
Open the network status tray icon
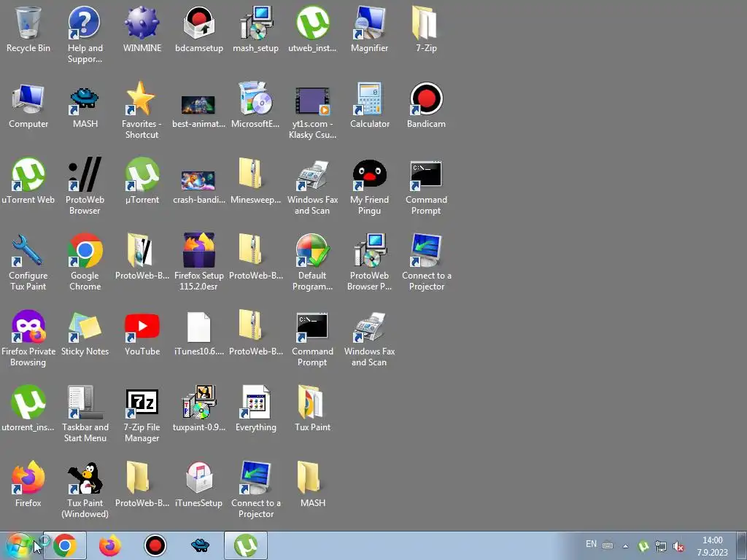point(661,546)
